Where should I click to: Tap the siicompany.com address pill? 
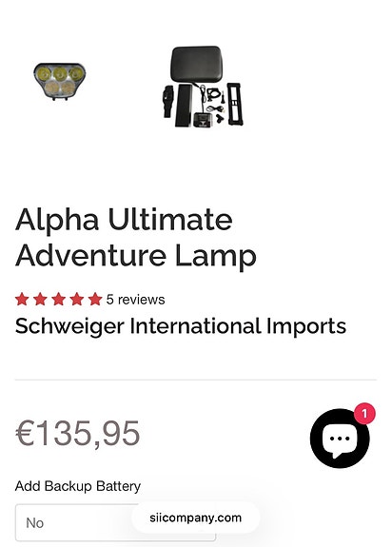click(196, 518)
